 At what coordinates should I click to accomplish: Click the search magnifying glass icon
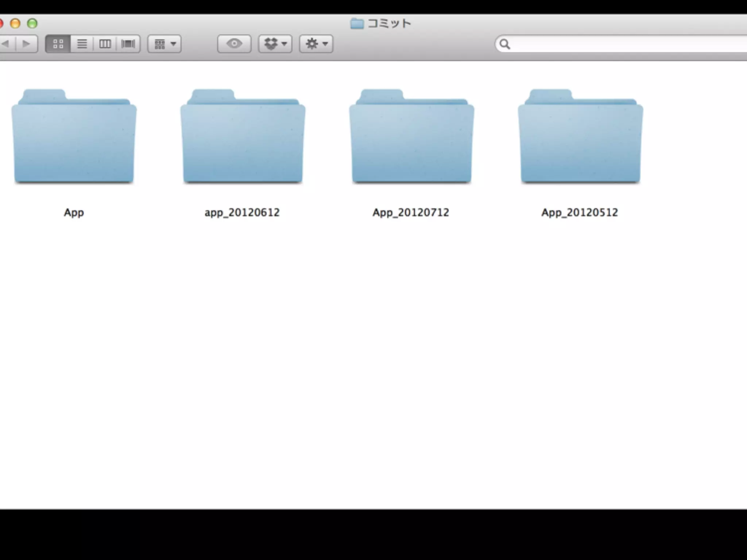click(x=505, y=44)
